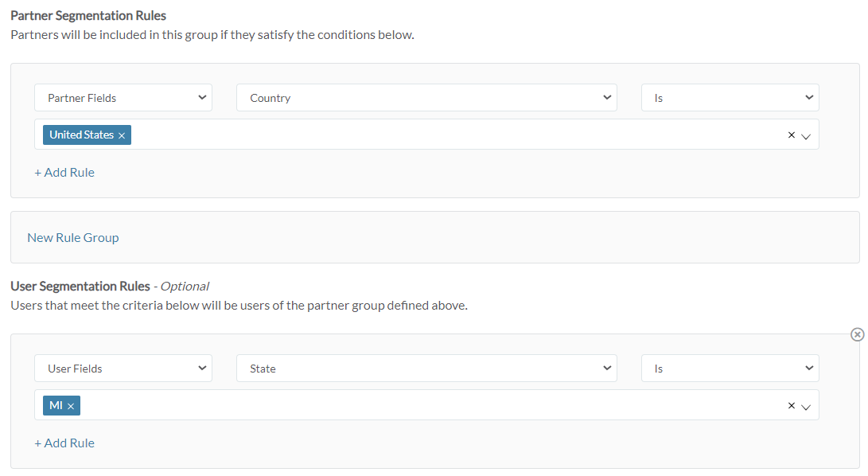Click Add Rule under partner segmentation
This screenshot has width=868, height=476.
(64, 172)
